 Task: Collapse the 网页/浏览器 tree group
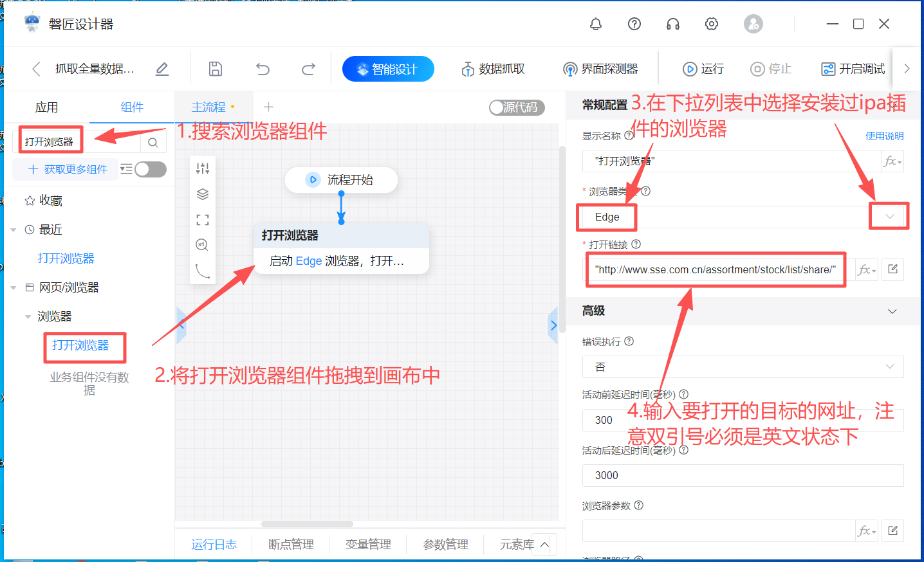[14, 287]
